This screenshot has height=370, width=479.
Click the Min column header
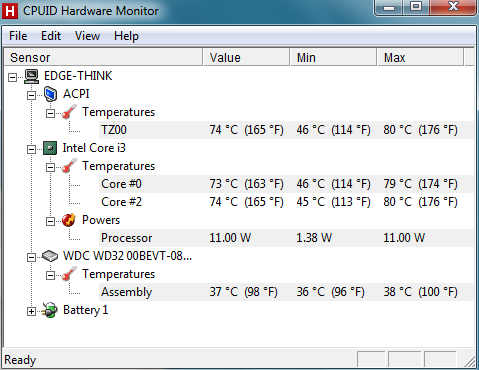pyautogui.click(x=334, y=57)
